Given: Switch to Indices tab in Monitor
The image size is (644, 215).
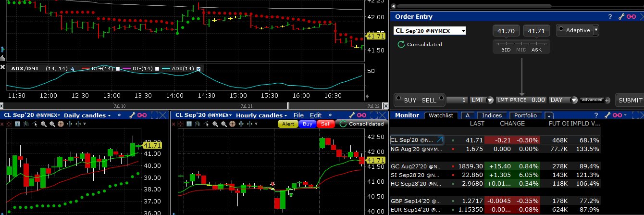Looking at the screenshot, I should point(492,115).
